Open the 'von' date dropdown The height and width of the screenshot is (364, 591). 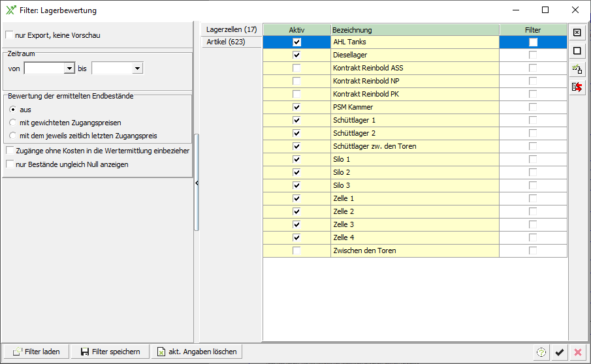(69, 68)
